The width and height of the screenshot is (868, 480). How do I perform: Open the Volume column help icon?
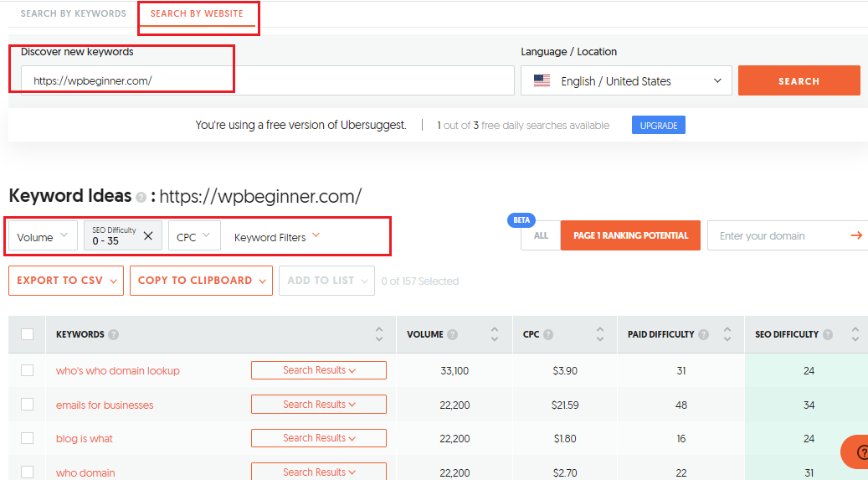[452, 334]
